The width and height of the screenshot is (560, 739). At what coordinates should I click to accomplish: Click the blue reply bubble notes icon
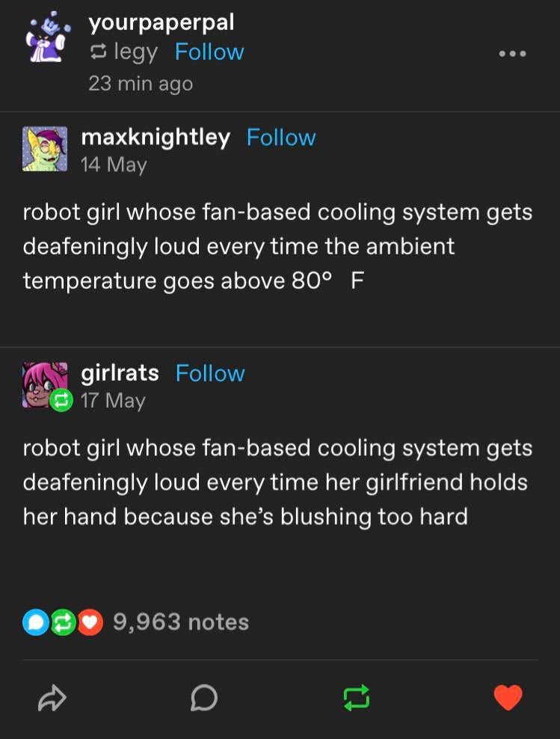35,622
